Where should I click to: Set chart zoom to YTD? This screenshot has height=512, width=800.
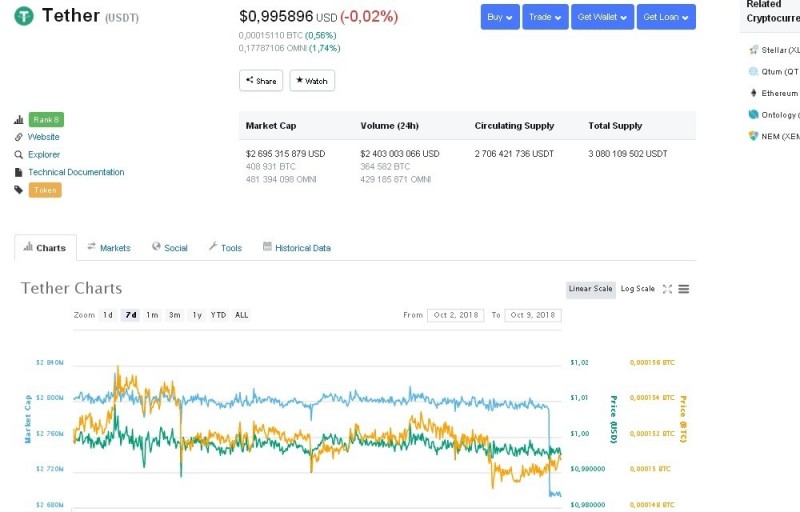click(218, 315)
